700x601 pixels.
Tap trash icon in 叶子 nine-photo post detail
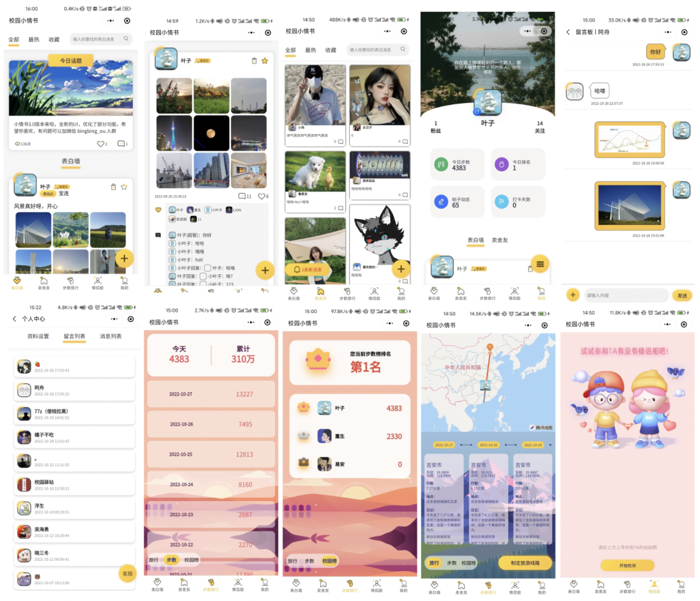254,61
